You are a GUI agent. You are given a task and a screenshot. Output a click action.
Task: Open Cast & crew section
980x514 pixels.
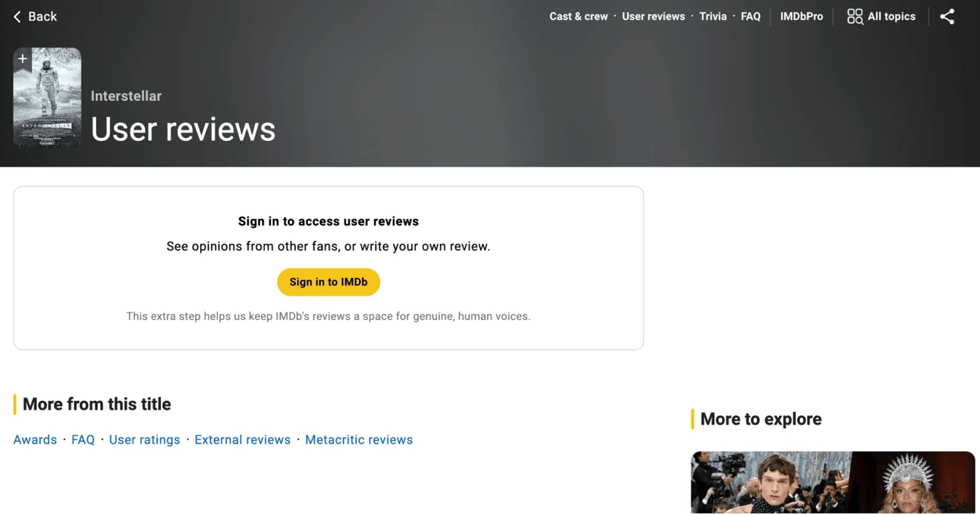coord(578,17)
